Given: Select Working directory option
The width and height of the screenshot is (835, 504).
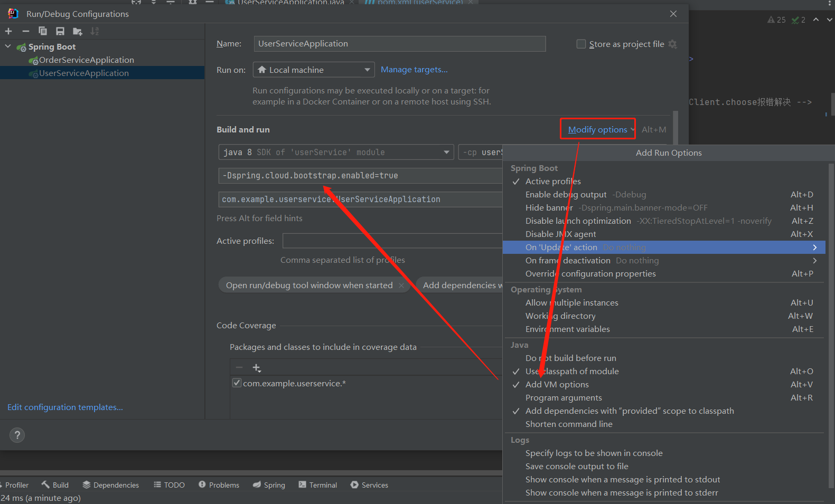Looking at the screenshot, I should click(663, 316).
